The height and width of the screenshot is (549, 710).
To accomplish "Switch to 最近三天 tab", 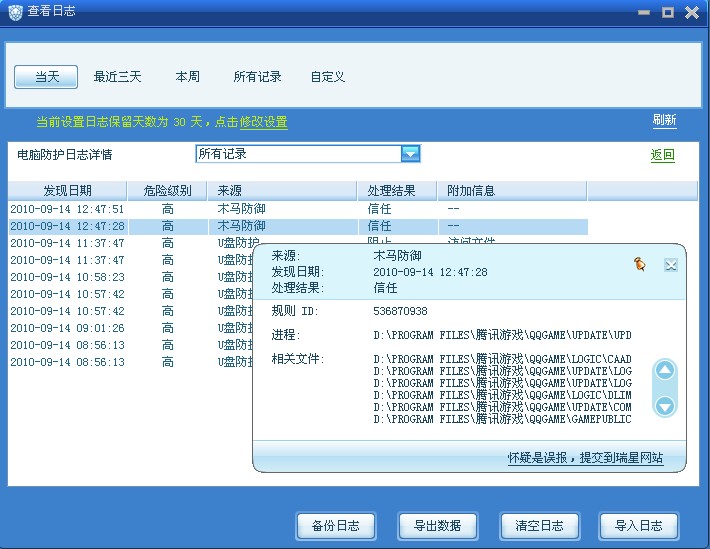I will (x=117, y=77).
